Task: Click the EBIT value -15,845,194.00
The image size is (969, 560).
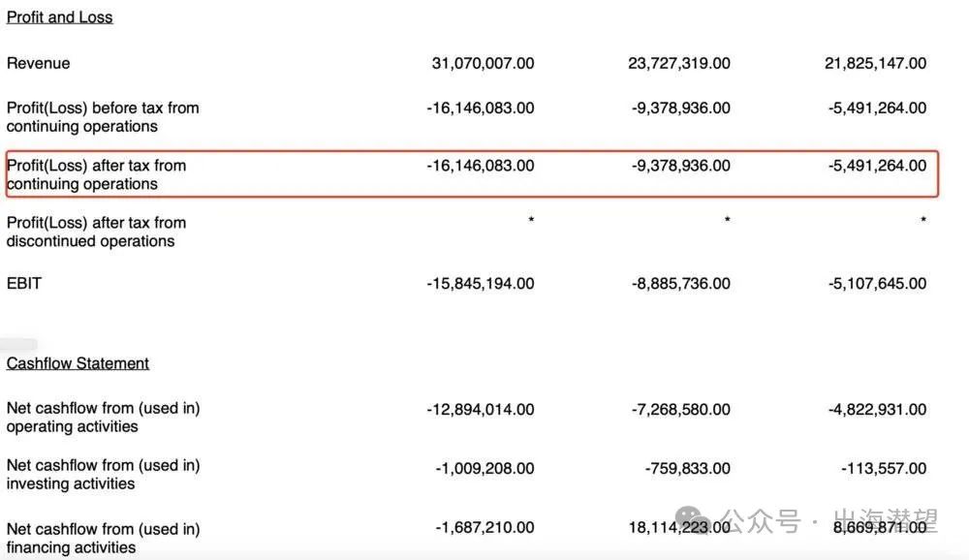Action: 480,284
